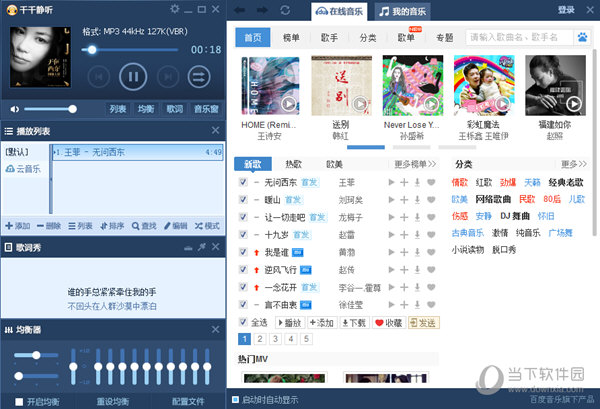Play the song 无问西东 in the new songs list
The width and height of the screenshot is (600, 409).
click(x=391, y=183)
